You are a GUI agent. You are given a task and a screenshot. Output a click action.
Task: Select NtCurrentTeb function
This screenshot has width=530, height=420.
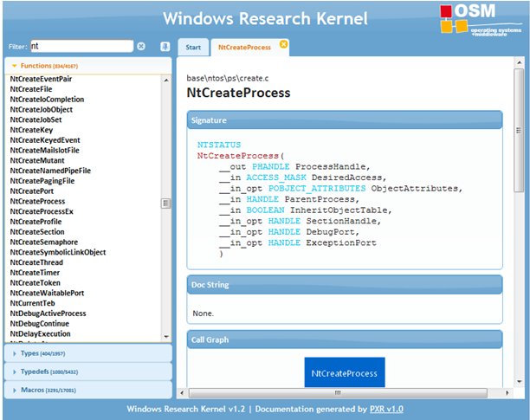point(32,303)
